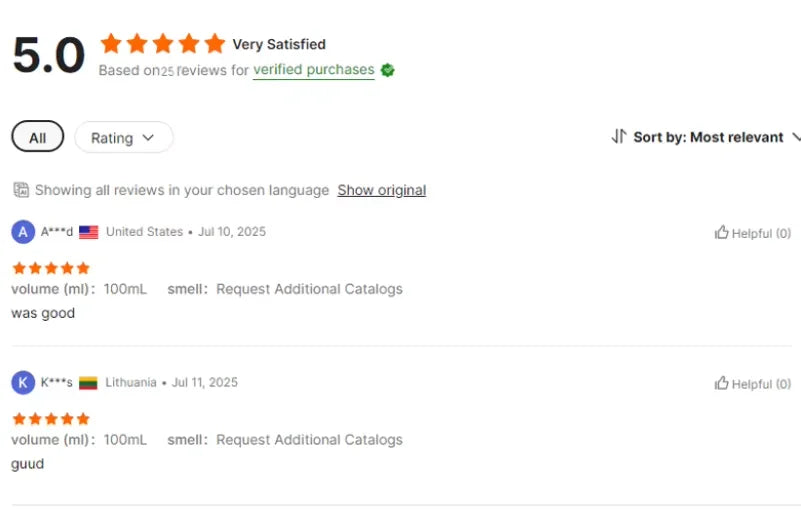Viewport: 801px width, 509px height.
Task: Click the "was good" review text
Action: pyautogui.click(x=43, y=313)
